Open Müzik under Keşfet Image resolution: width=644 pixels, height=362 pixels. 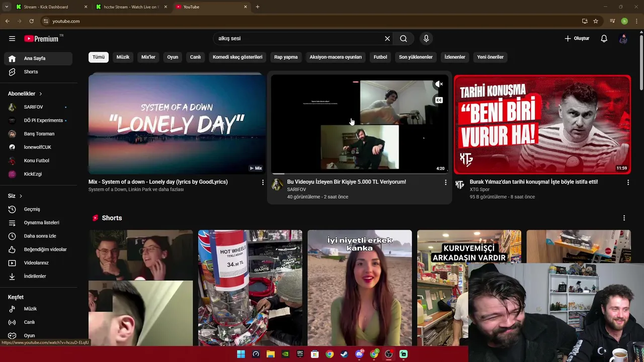tap(38, 309)
